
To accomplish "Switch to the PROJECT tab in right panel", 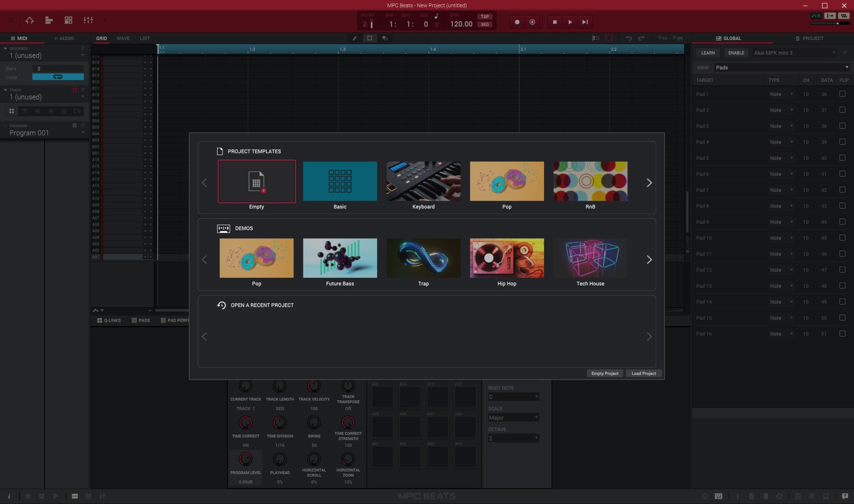I will pyautogui.click(x=810, y=38).
